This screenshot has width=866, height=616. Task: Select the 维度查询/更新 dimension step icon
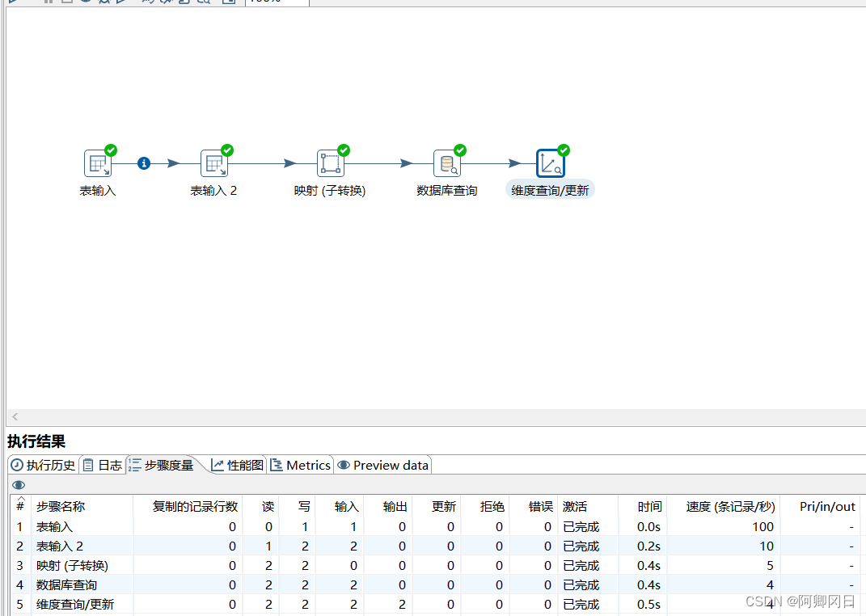point(551,163)
